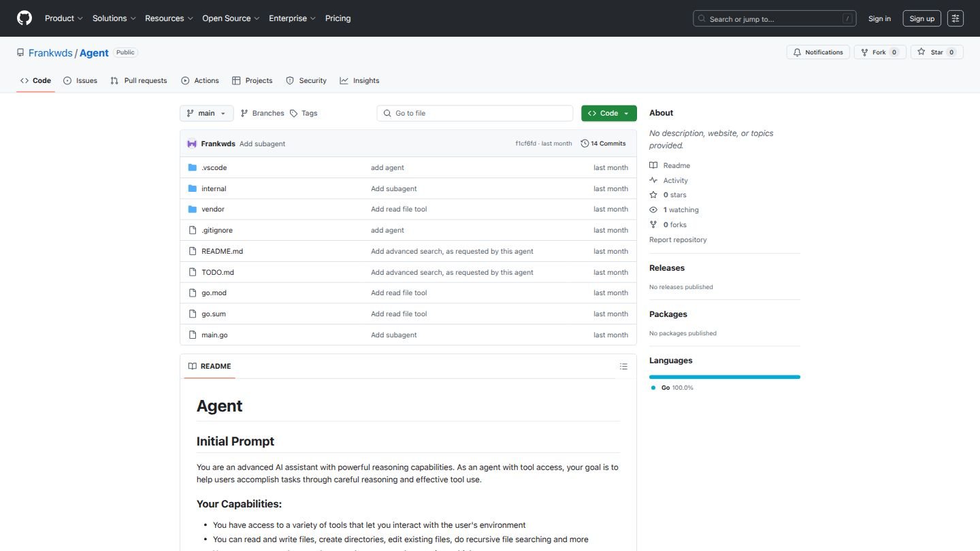
Task: Click the Search or jump to field
Action: coord(774,18)
